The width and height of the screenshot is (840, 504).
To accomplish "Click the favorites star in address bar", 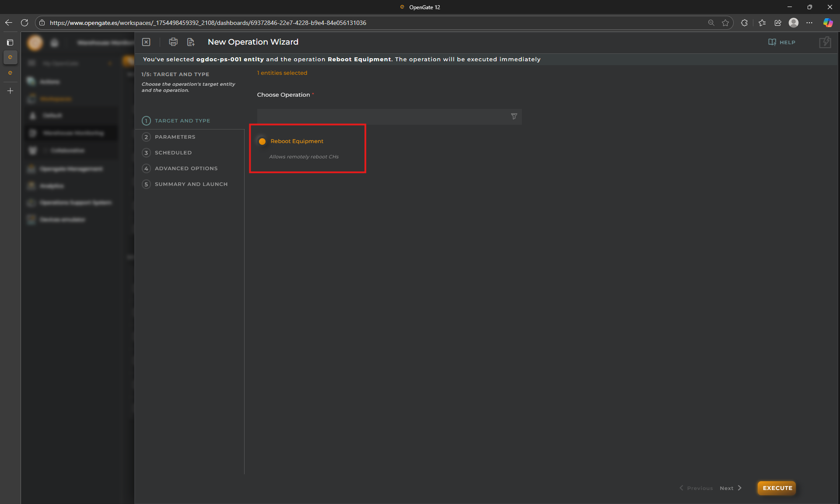I will 725,23.
